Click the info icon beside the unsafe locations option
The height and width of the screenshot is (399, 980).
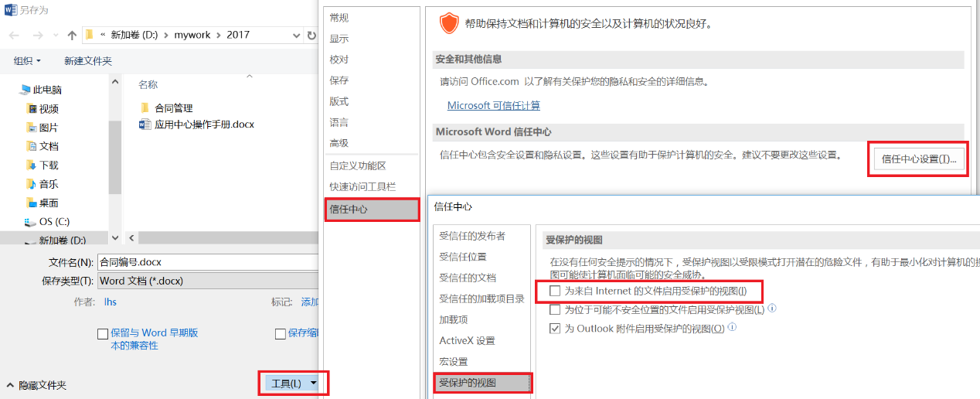(771, 309)
